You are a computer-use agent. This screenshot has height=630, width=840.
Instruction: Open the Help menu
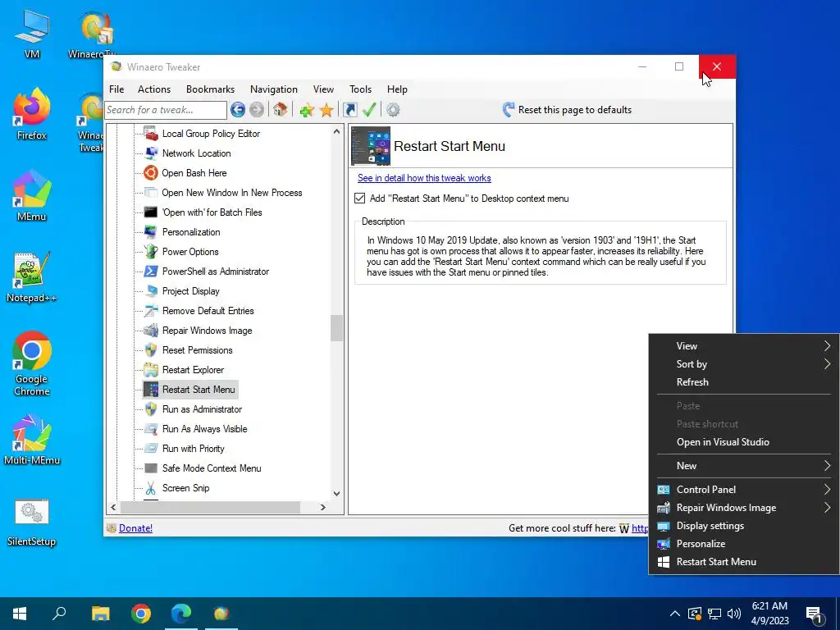[398, 89]
